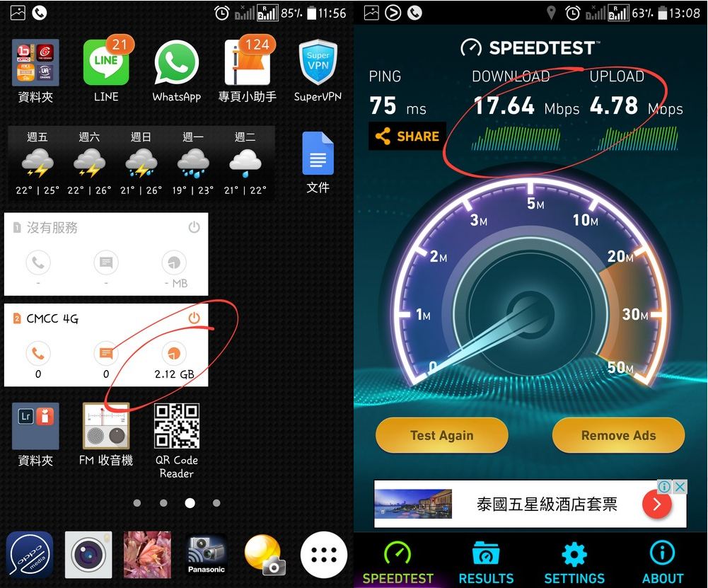Tap the Test Again button

pos(441,435)
